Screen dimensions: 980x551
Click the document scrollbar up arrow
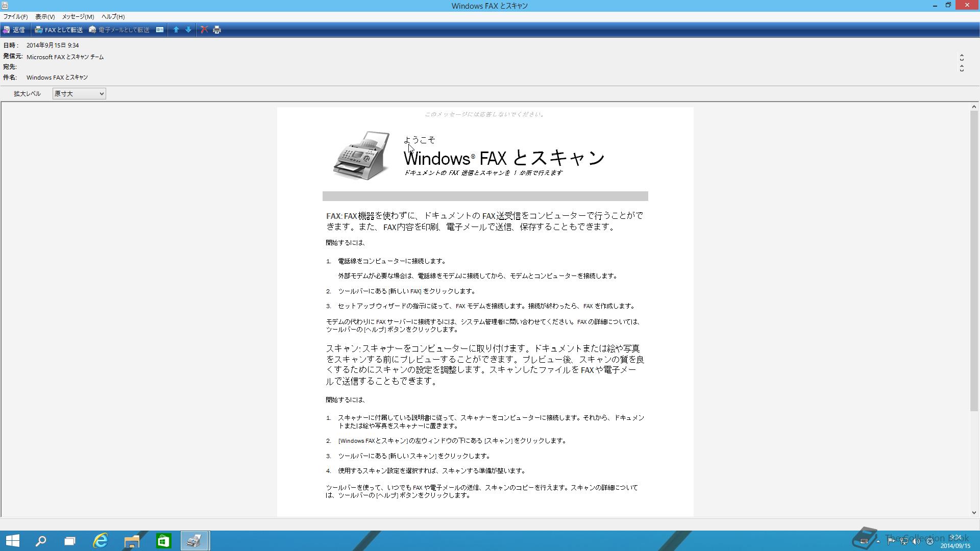click(x=974, y=107)
